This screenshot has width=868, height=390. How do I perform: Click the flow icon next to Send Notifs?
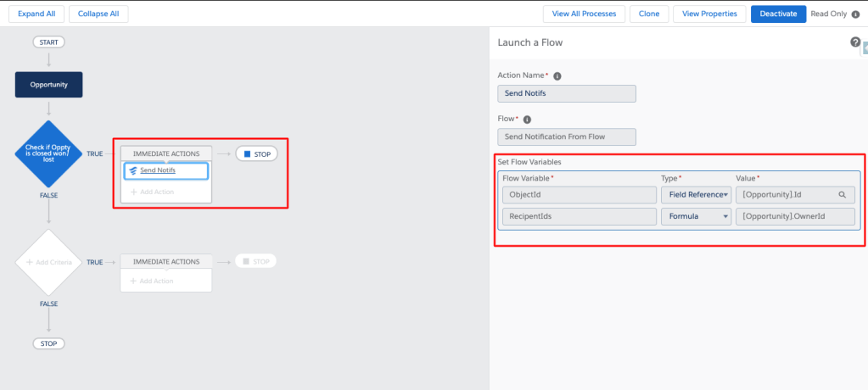132,171
